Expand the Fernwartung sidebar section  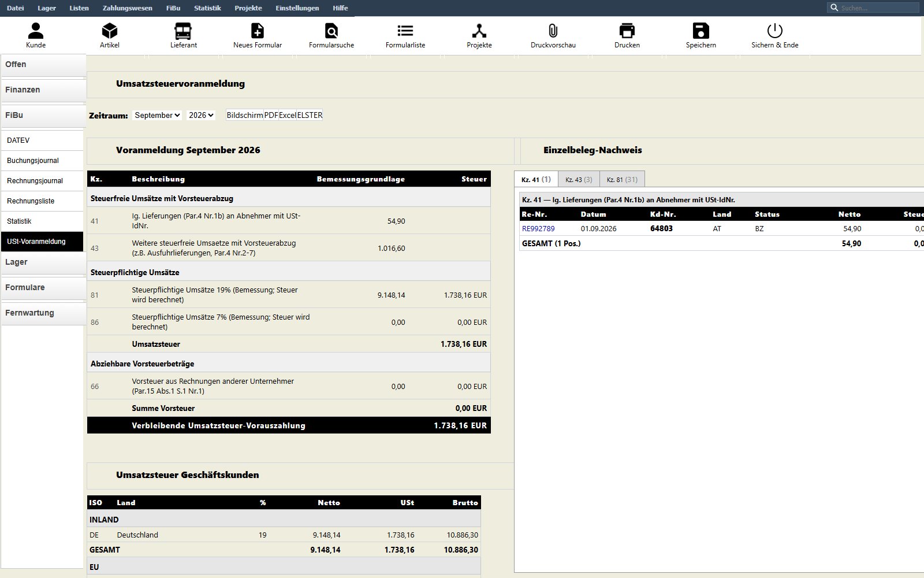coord(43,313)
